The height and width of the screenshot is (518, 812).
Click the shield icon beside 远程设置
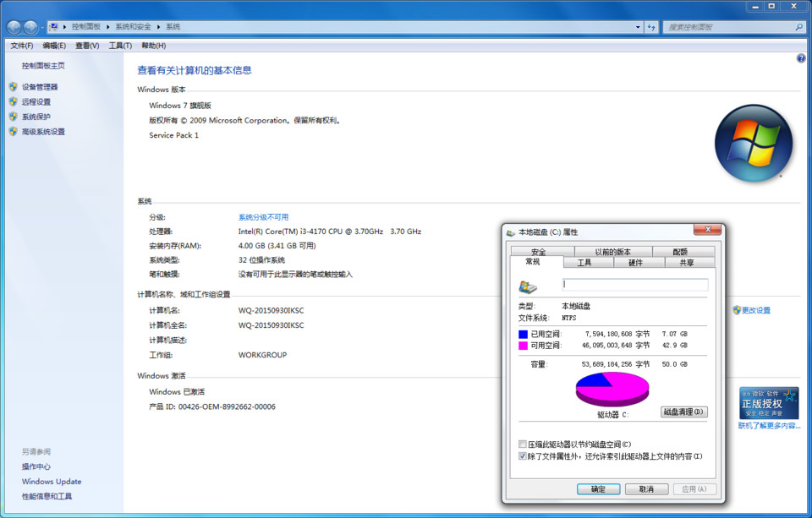pyautogui.click(x=13, y=102)
